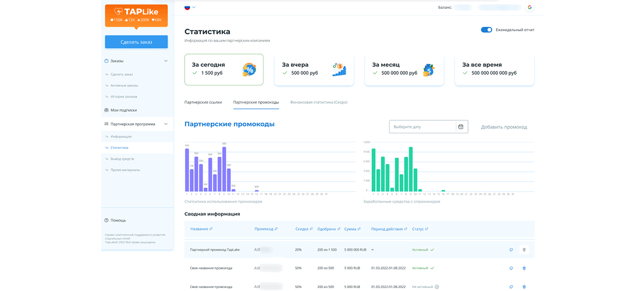Collapse the Заказы section chevron

tap(166, 60)
